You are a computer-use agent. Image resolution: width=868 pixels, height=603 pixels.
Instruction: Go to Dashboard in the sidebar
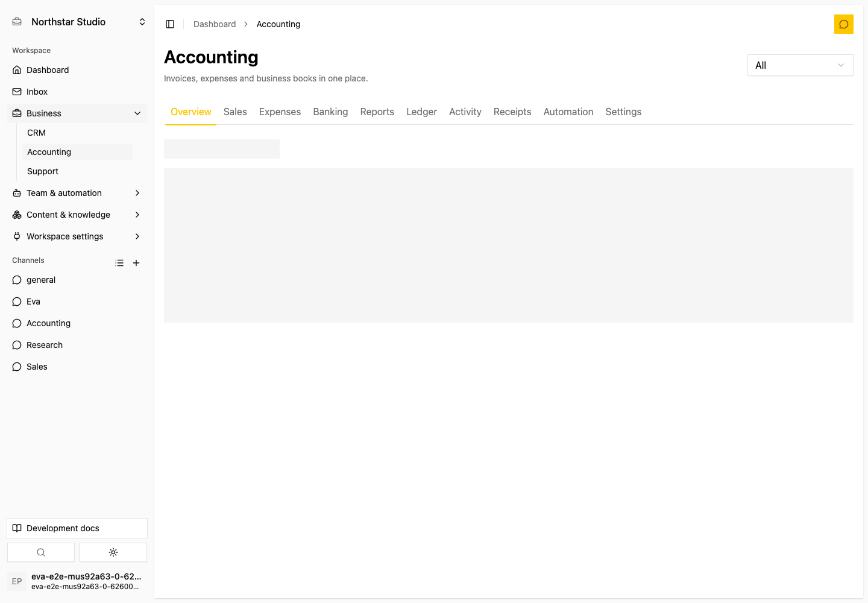click(x=77, y=70)
